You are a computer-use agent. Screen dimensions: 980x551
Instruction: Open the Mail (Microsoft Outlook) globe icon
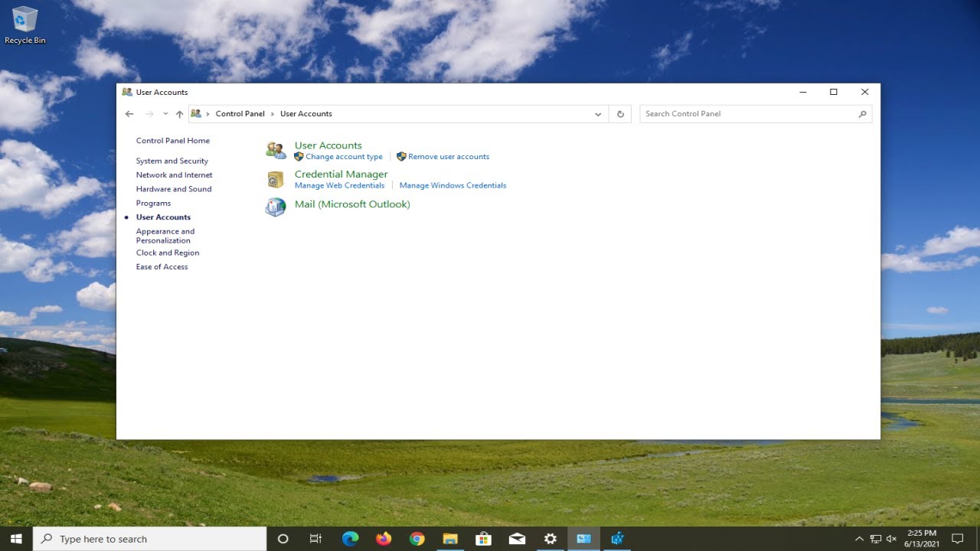pyautogui.click(x=276, y=207)
